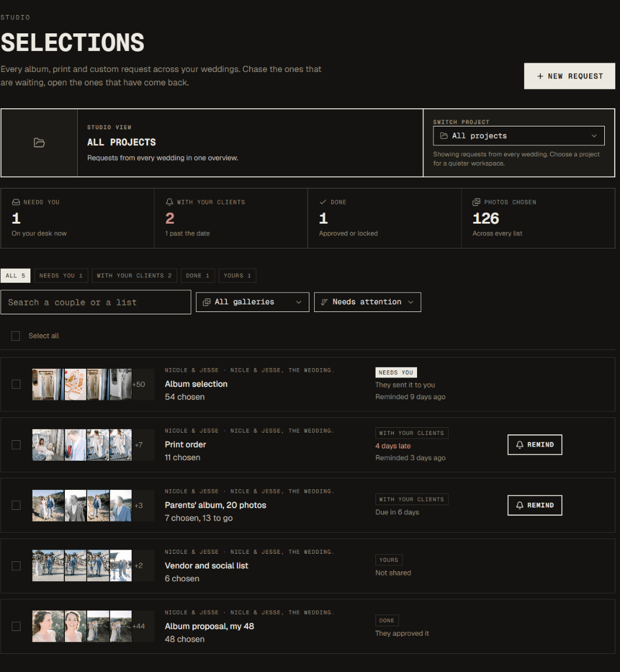Open Album proposal, my 48

tap(209, 626)
